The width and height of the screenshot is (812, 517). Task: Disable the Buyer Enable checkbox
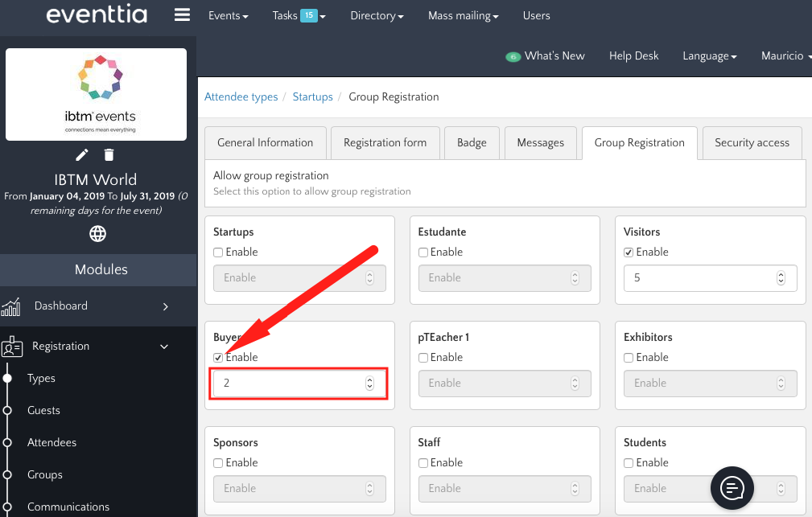(218, 358)
